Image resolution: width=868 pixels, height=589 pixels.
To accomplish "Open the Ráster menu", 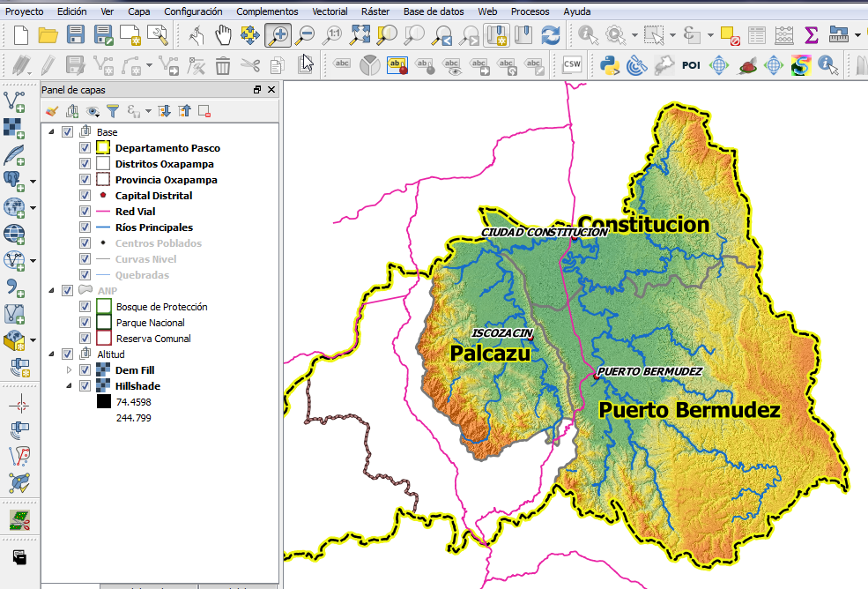I will pos(375,11).
